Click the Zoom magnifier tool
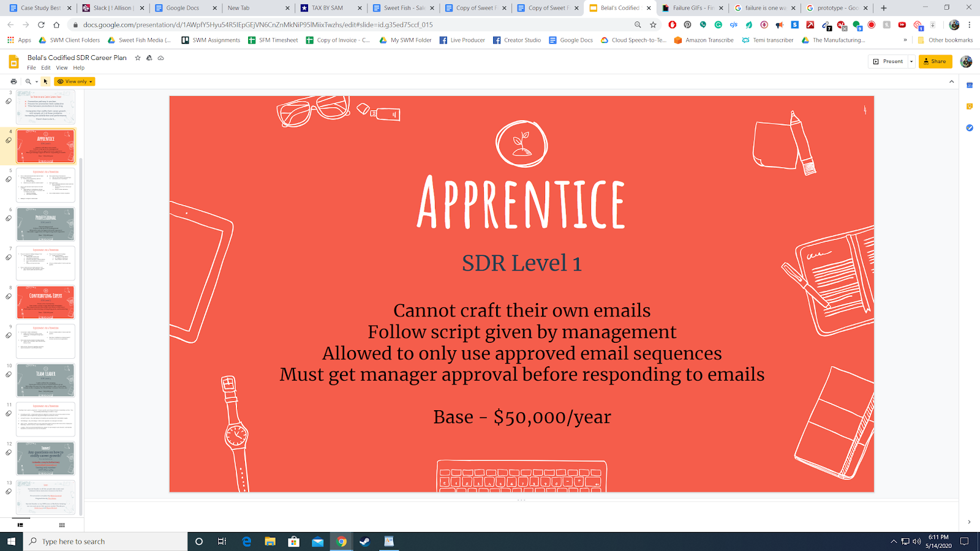 point(28,81)
